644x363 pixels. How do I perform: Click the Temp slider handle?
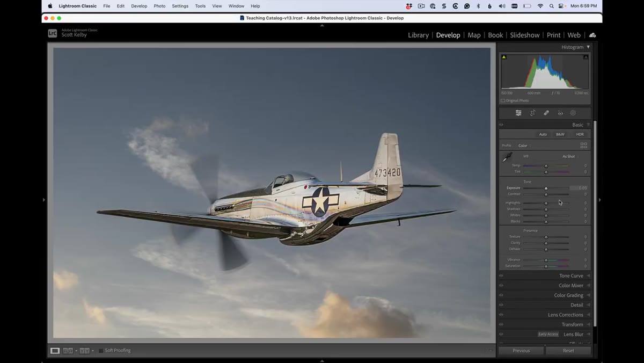click(x=546, y=165)
